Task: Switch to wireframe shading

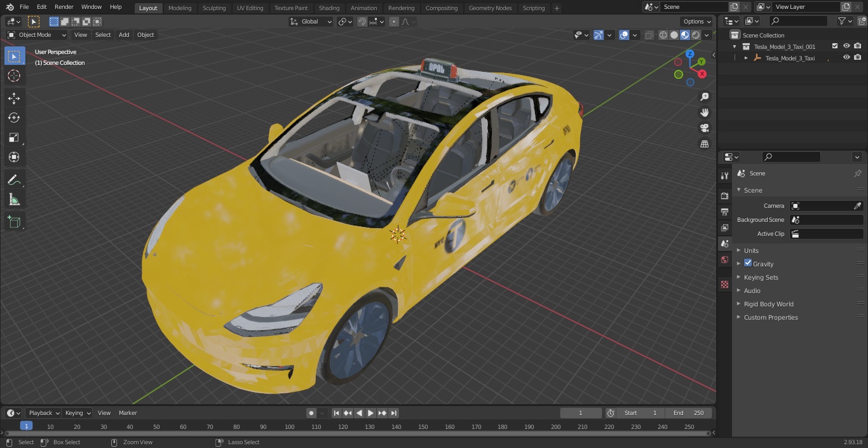Action: tap(663, 35)
